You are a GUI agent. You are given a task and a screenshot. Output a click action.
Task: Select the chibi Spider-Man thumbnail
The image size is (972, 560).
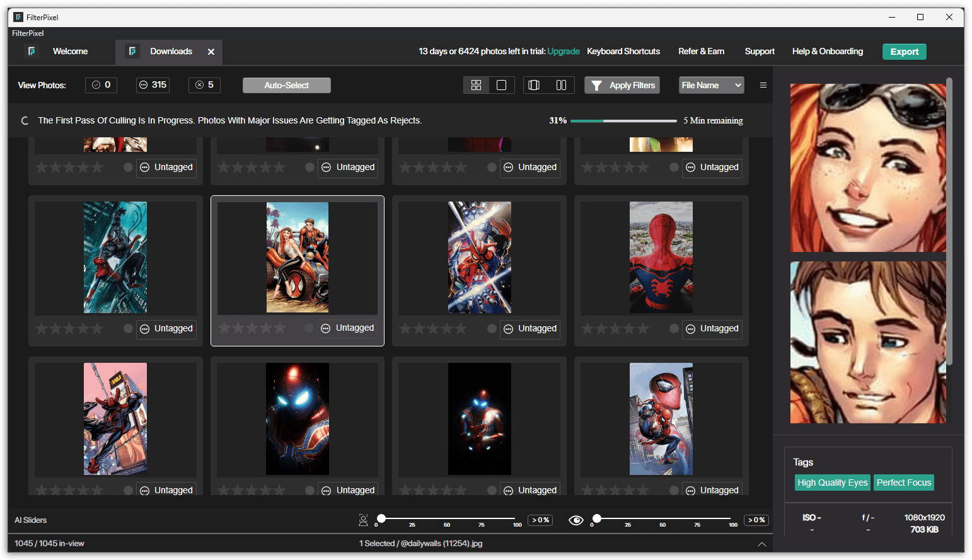tap(661, 419)
